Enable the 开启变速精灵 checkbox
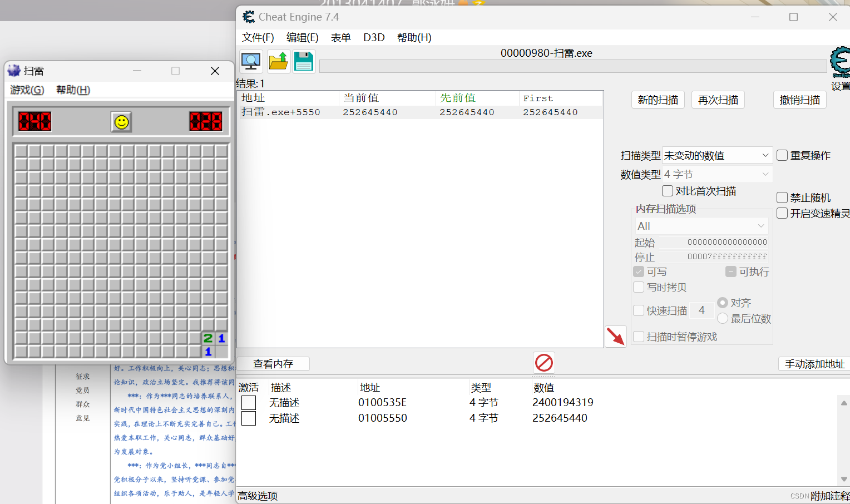 782,213
